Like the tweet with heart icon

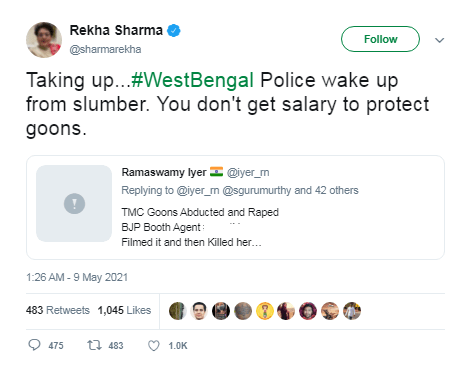coord(154,346)
